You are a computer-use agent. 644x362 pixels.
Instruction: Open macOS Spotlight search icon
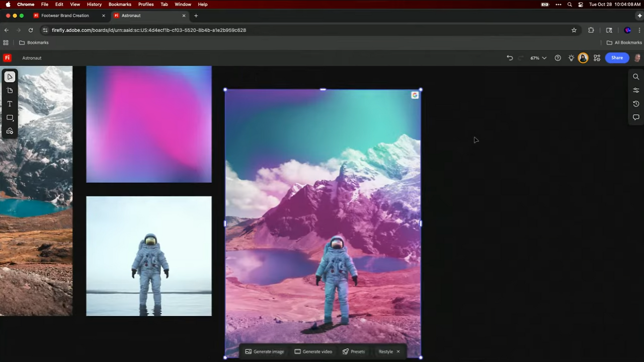570,4
